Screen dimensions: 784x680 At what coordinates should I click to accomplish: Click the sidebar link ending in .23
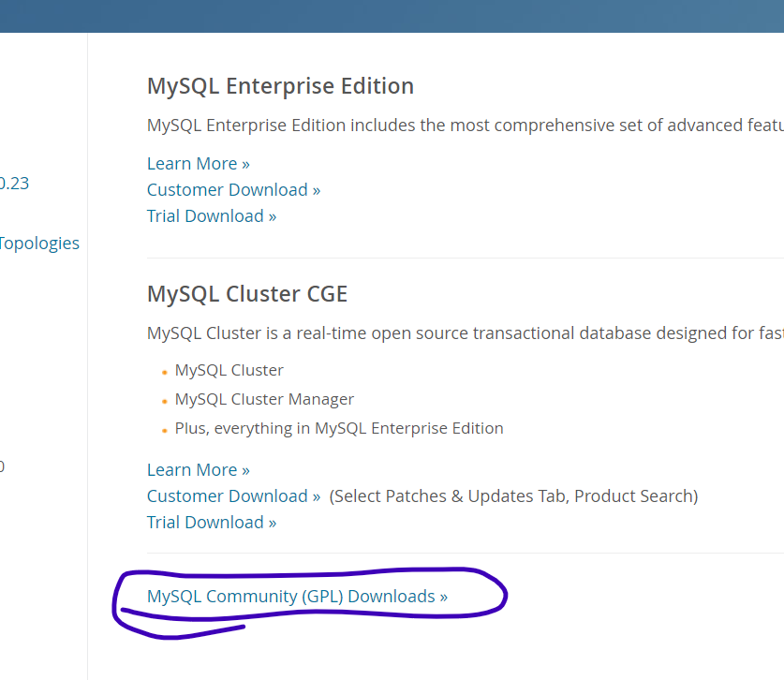click(14, 184)
